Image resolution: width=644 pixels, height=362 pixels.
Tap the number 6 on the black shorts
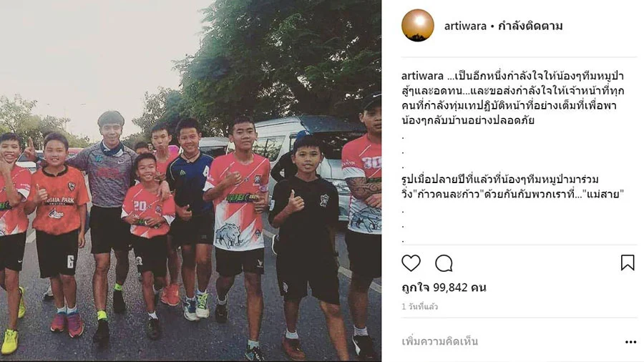(x=71, y=262)
